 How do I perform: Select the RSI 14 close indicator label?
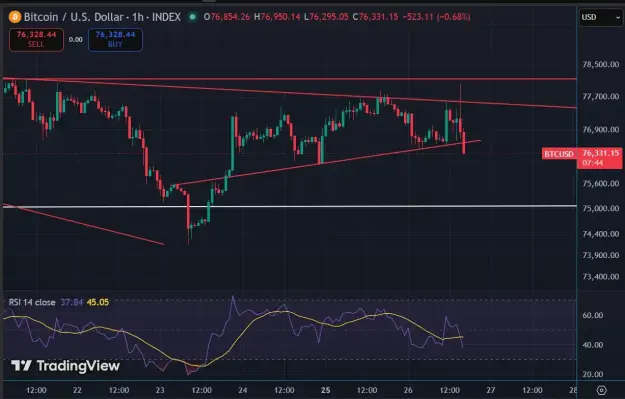tap(32, 302)
